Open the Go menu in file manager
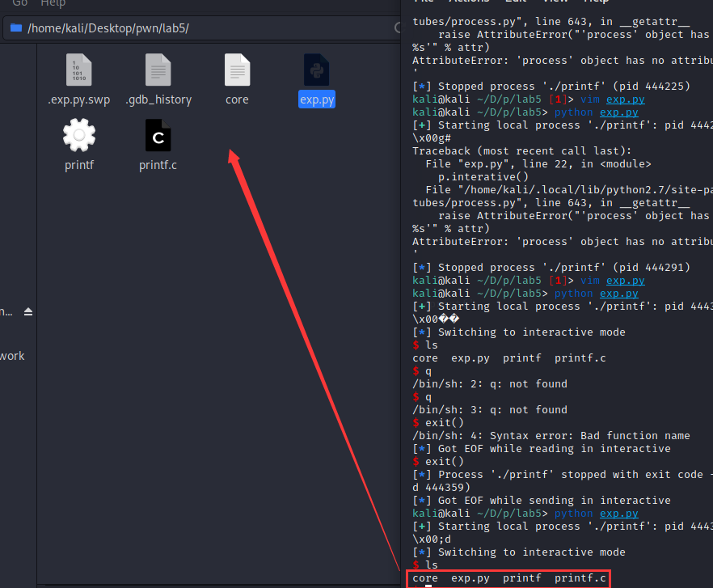 pyautogui.click(x=20, y=3)
